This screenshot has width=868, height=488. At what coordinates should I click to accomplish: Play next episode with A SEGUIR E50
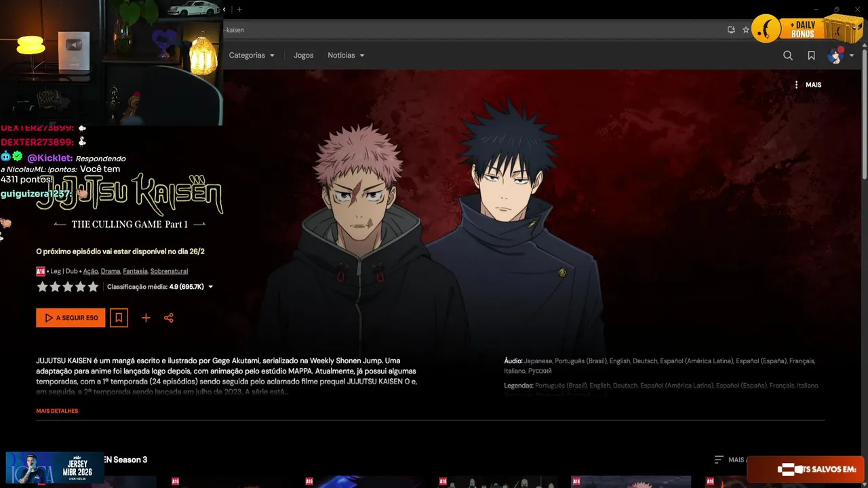point(71,318)
